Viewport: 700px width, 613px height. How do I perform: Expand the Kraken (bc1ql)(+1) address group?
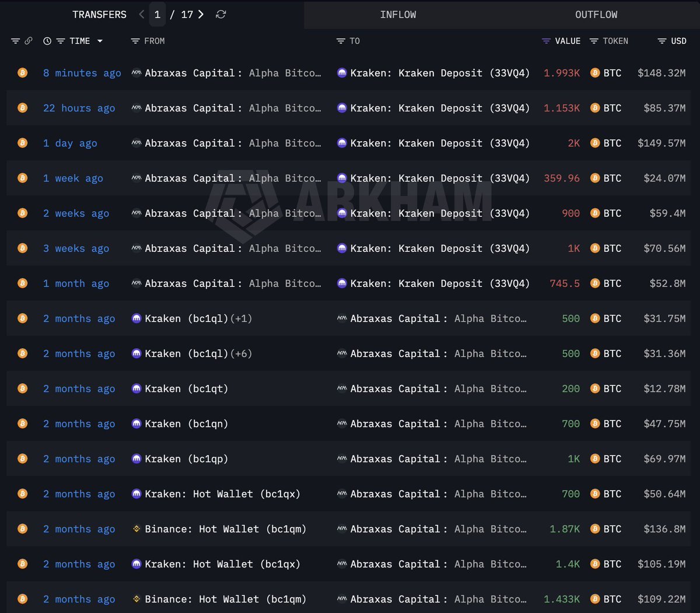243,318
